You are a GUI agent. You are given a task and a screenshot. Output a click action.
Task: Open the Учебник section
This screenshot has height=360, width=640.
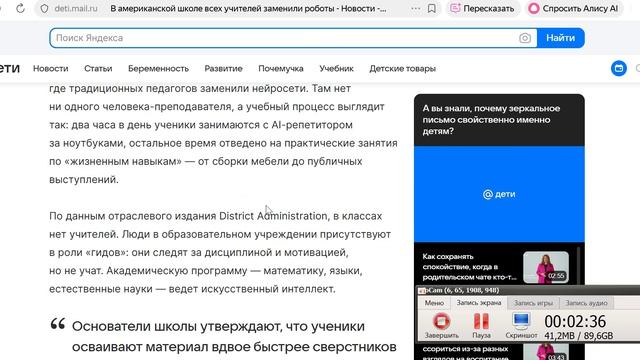[x=336, y=69]
